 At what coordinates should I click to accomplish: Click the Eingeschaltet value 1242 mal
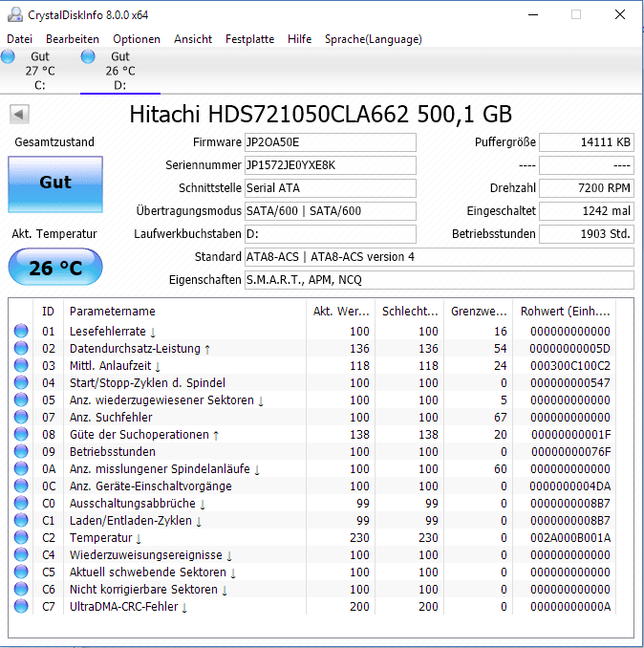[x=587, y=211]
